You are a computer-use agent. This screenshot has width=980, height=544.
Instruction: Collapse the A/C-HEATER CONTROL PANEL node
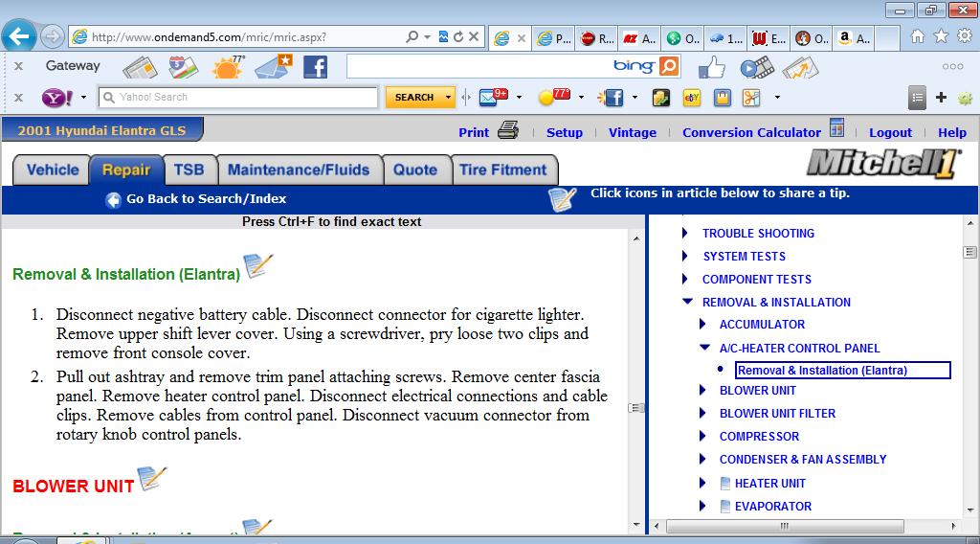704,347
